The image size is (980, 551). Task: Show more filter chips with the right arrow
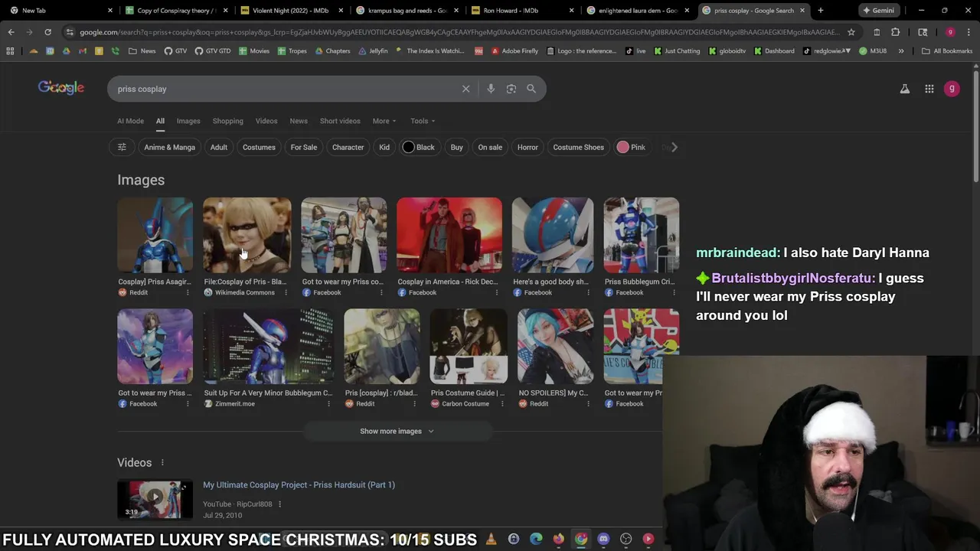point(674,147)
